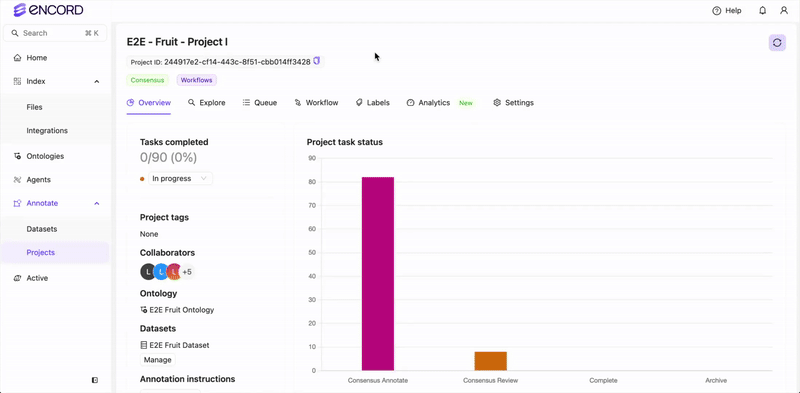This screenshot has height=393, width=800.
Task: Click the Consensus Annotate bar in chart
Action: [378, 274]
